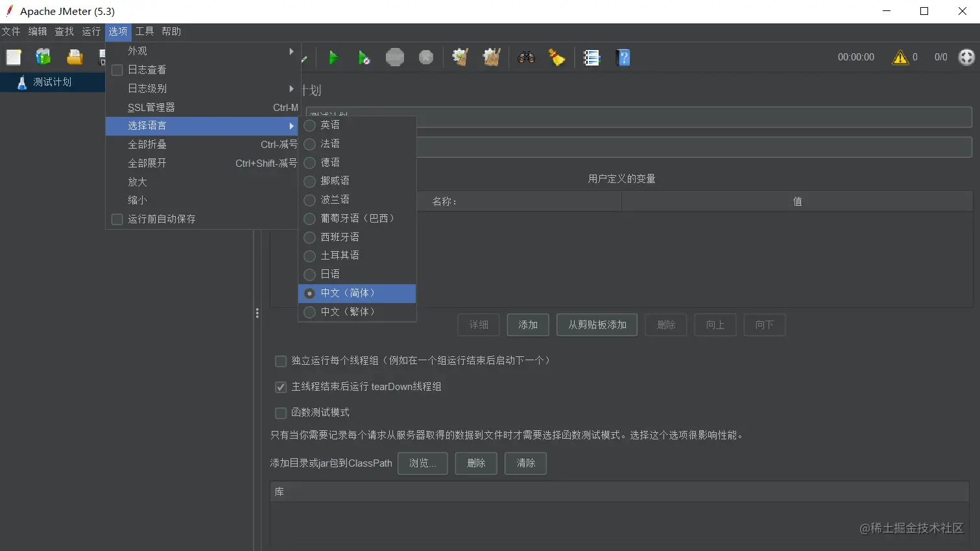This screenshot has width=980, height=551.
Task: Choose 放大 menu entry
Action: click(x=202, y=182)
